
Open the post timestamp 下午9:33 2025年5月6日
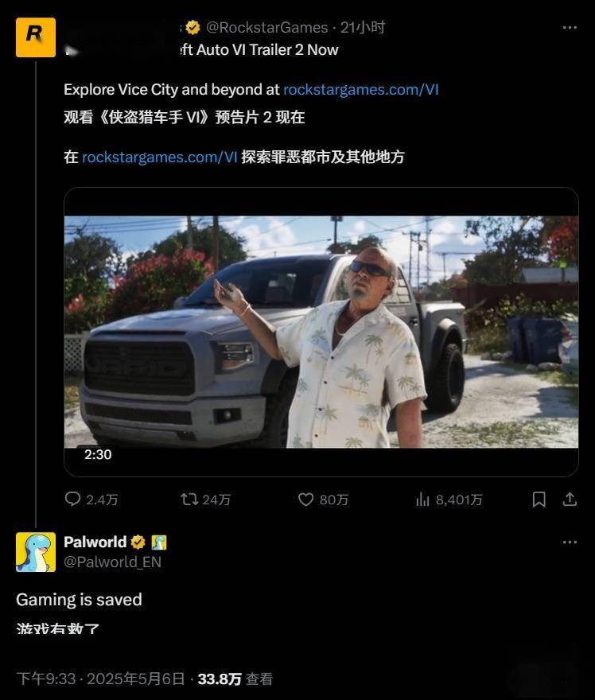click(100, 679)
